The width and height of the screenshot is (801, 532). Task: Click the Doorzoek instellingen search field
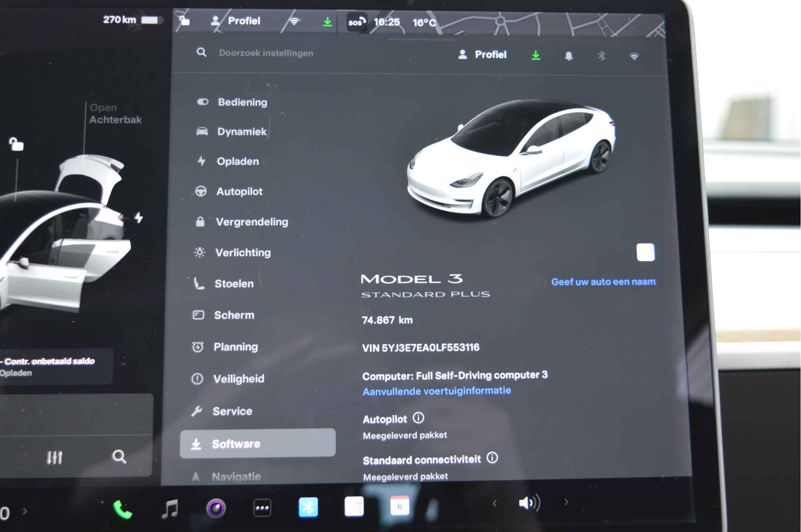(266, 53)
